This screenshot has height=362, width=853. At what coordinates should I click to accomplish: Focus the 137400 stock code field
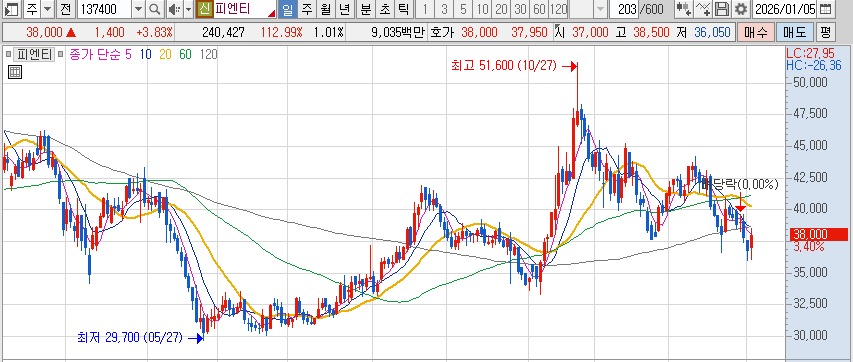pos(104,9)
